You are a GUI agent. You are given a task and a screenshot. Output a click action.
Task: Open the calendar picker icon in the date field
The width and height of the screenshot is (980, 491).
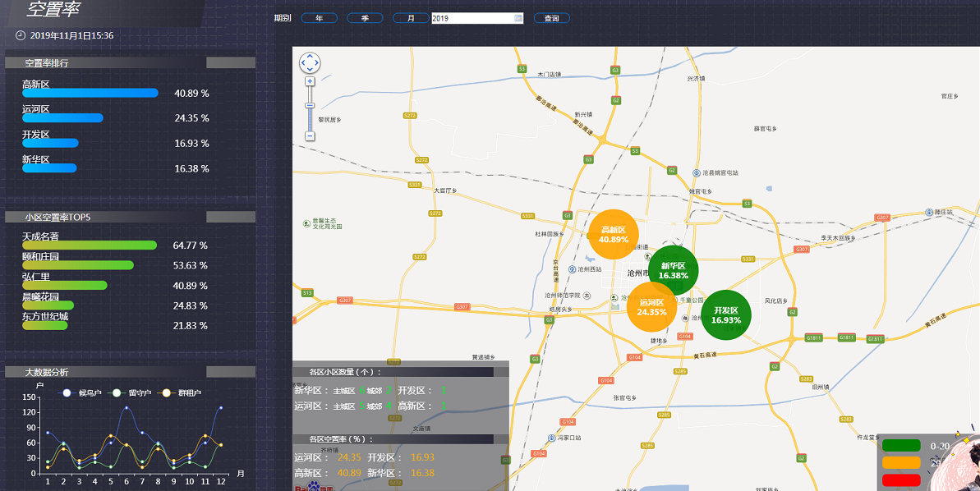518,18
